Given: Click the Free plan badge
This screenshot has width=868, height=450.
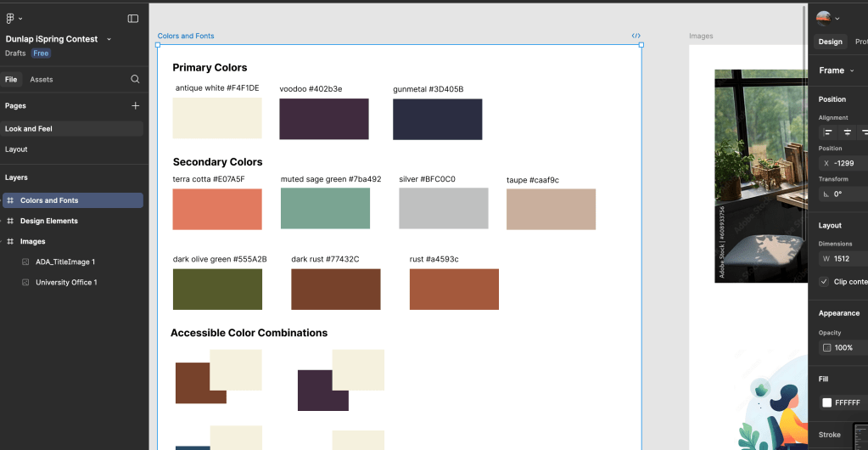Looking at the screenshot, I should click(41, 53).
